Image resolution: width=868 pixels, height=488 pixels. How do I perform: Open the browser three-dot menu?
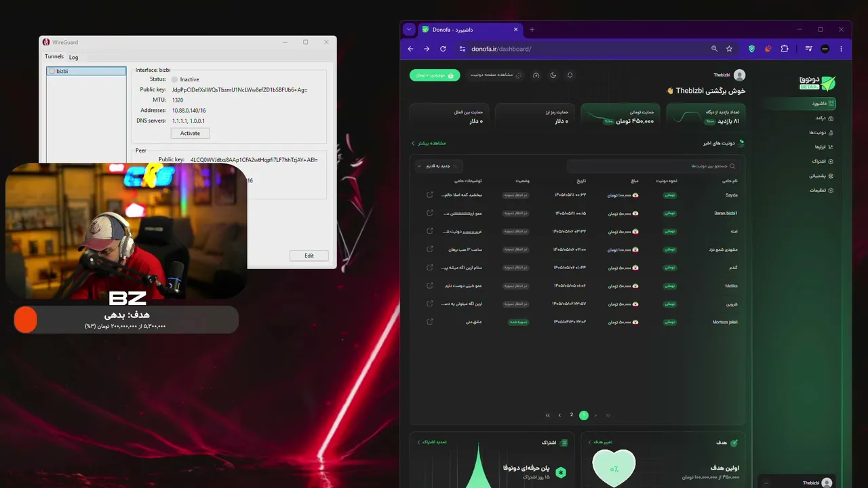coord(841,49)
